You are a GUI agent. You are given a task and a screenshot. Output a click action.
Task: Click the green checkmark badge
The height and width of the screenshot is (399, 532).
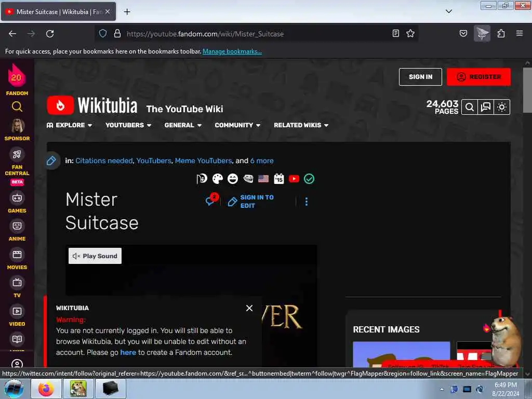coord(309,179)
